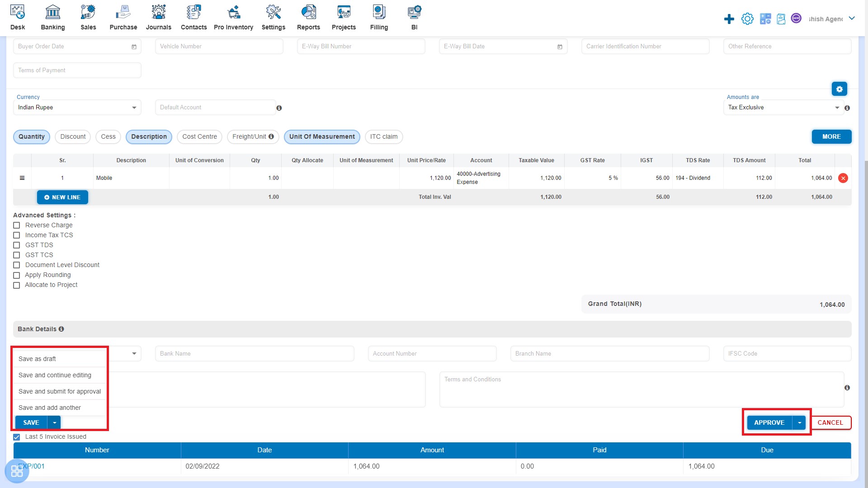Toggle the Freight/Unit column chip
Viewport: 868px width, 488px height.
click(253, 137)
